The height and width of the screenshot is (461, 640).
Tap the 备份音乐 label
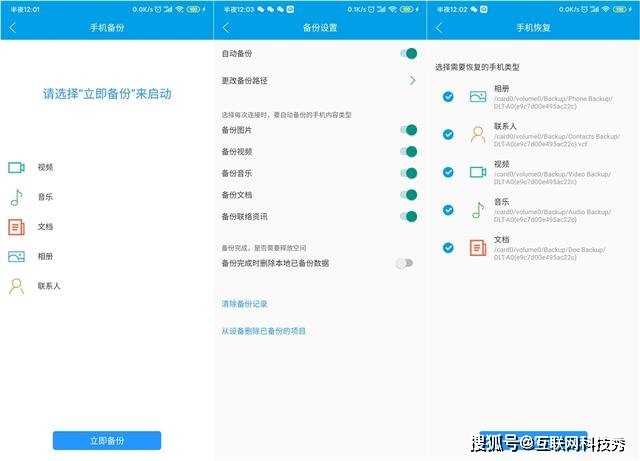click(x=236, y=173)
